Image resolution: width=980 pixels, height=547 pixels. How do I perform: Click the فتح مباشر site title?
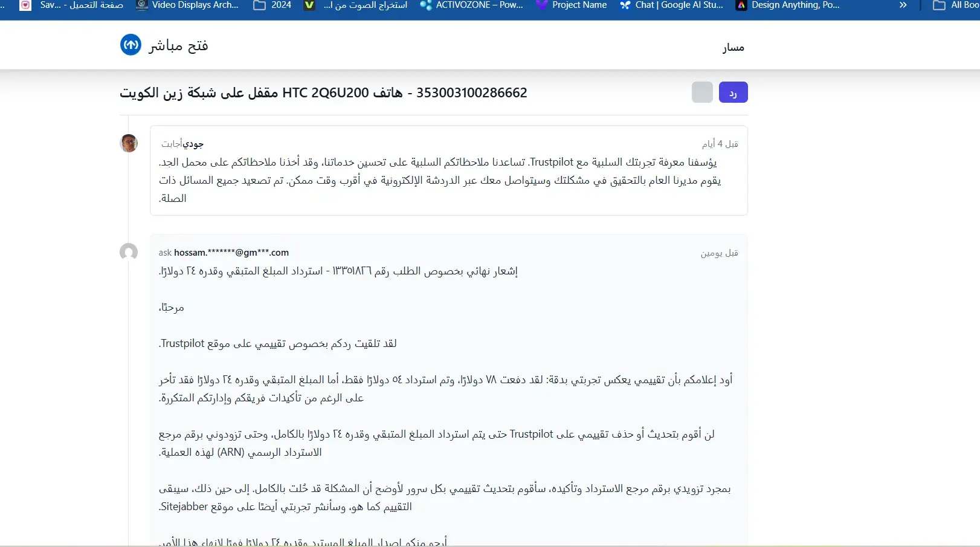pyautogui.click(x=179, y=45)
